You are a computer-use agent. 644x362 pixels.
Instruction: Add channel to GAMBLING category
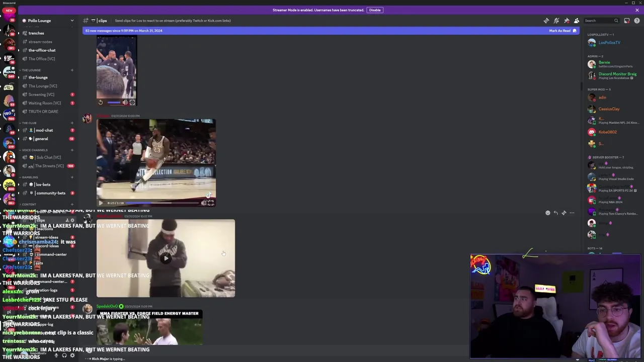pyautogui.click(x=72, y=177)
